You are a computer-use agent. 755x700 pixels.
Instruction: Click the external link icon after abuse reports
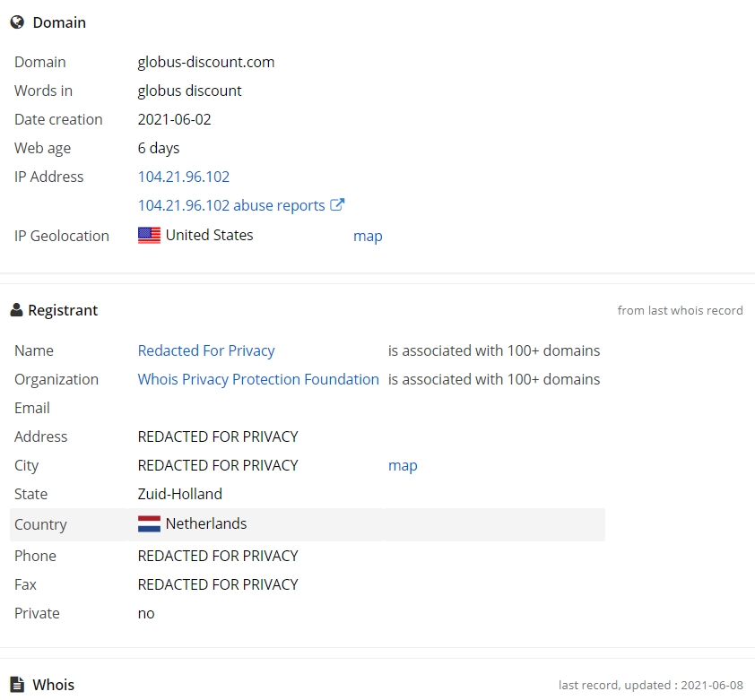click(337, 204)
